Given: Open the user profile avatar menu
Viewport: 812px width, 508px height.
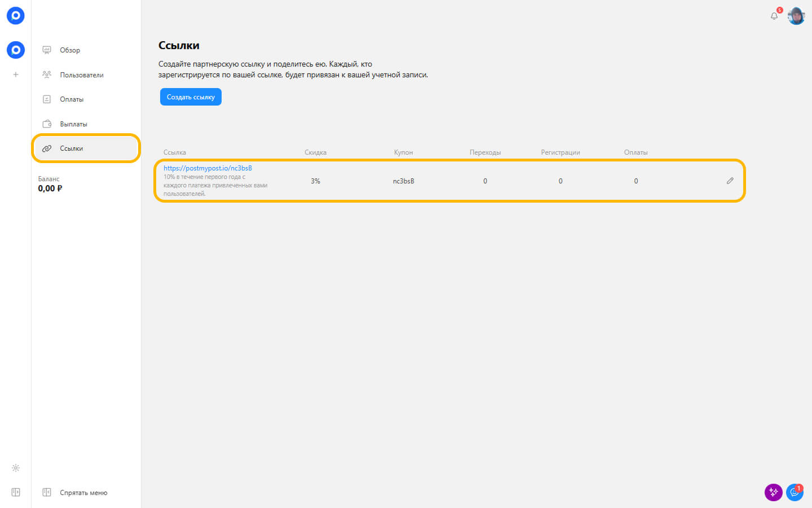Looking at the screenshot, I should (x=796, y=16).
